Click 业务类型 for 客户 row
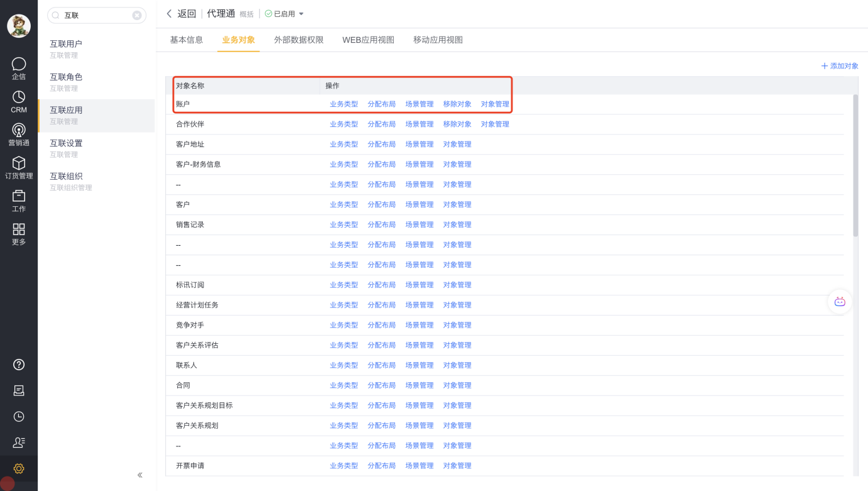Viewport: 868px width, 491px height. pyautogui.click(x=344, y=205)
